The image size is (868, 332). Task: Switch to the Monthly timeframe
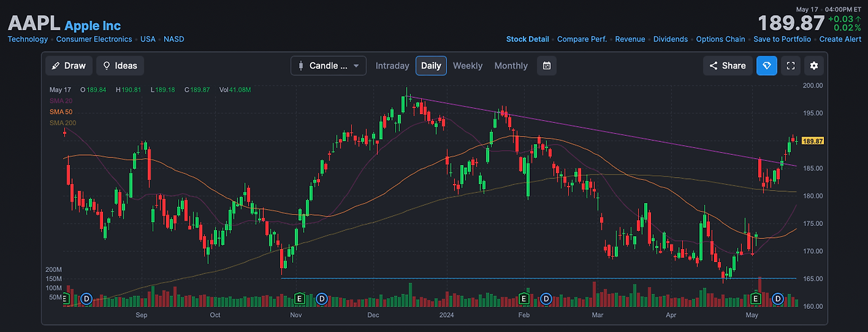[x=511, y=66]
